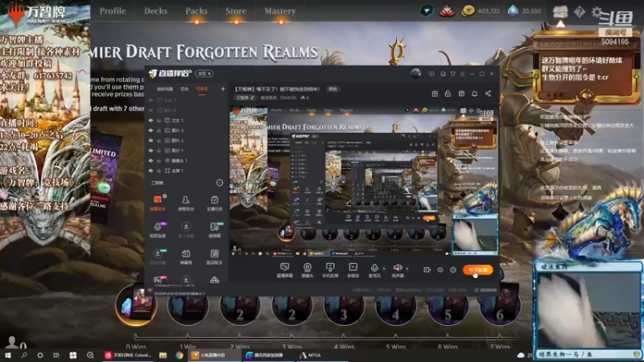This screenshot has width=644, height=362.
Task: Open the message icon in streaming title bar
Action: point(431,74)
